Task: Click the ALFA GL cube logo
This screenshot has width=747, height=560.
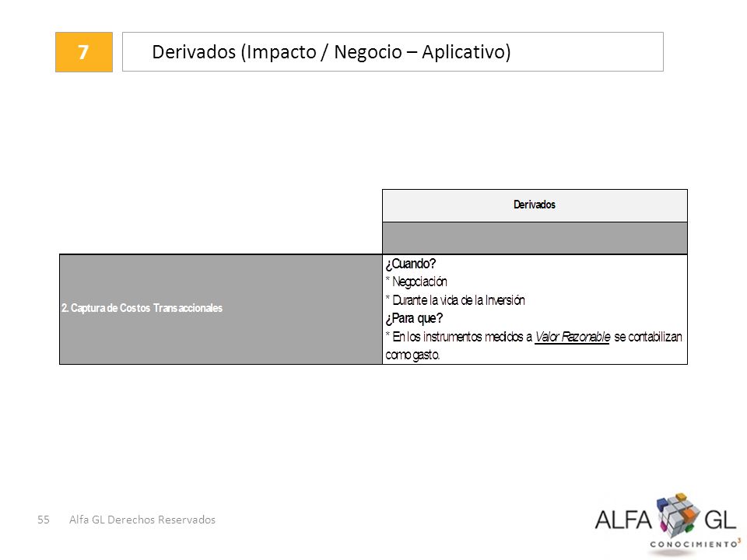Action: [x=679, y=515]
